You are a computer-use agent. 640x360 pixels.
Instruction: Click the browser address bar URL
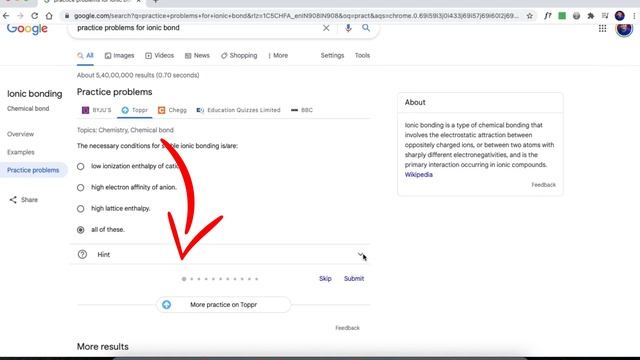(x=296, y=16)
